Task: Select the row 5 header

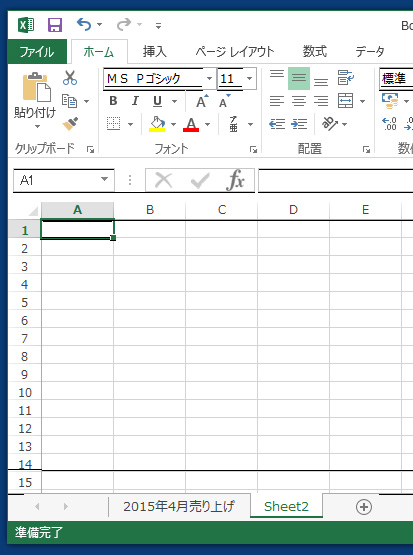Action: [x=24, y=303]
